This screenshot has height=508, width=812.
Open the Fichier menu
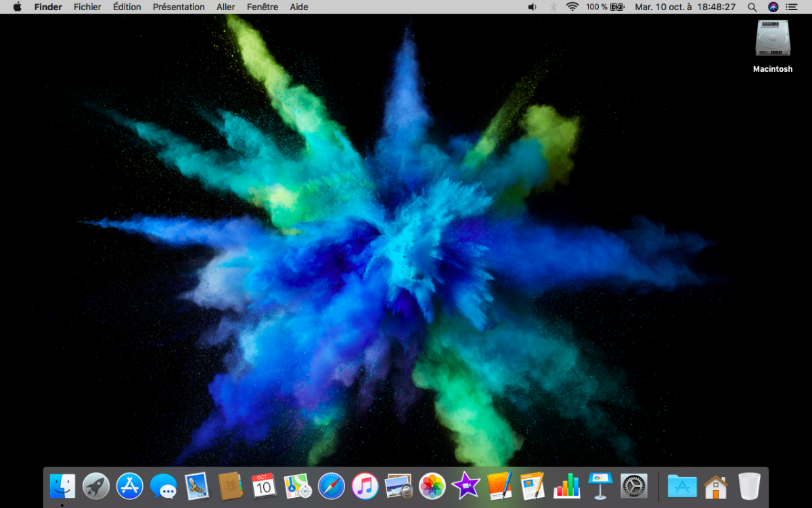point(87,7)
